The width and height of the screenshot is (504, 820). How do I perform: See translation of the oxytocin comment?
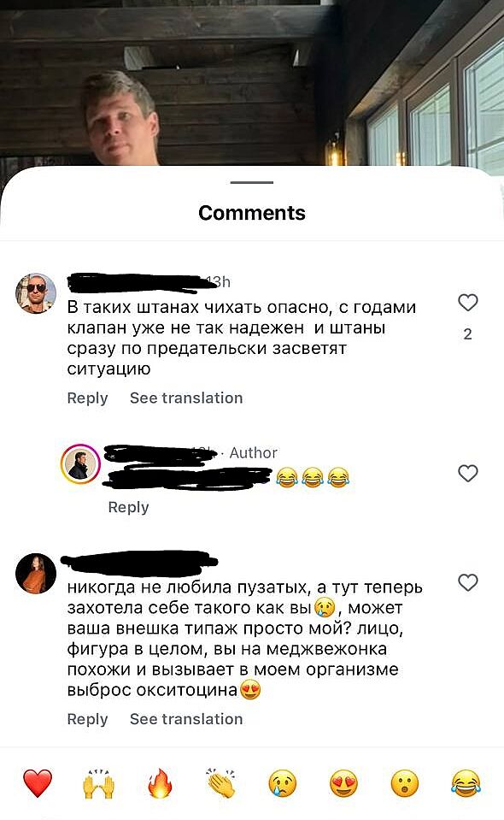pyautogui.click(x=186, y=719)
